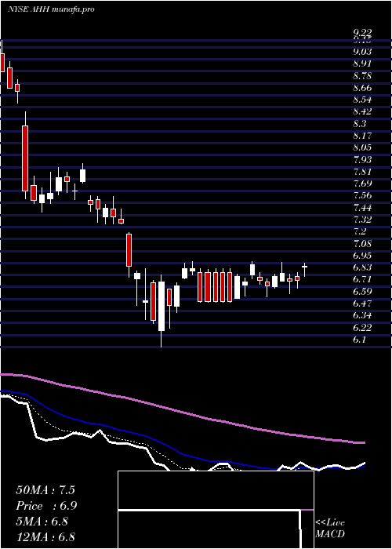Click the '<<Live MACD' label
Screen dimensions: 392x549
(x=330, y=529)
